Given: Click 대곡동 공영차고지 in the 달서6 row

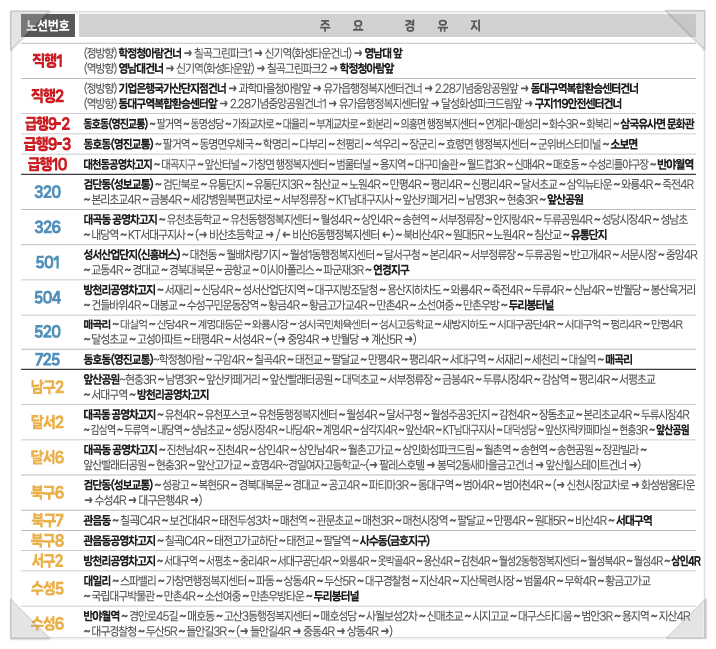Looking at the screenshot, I should 120,450.
